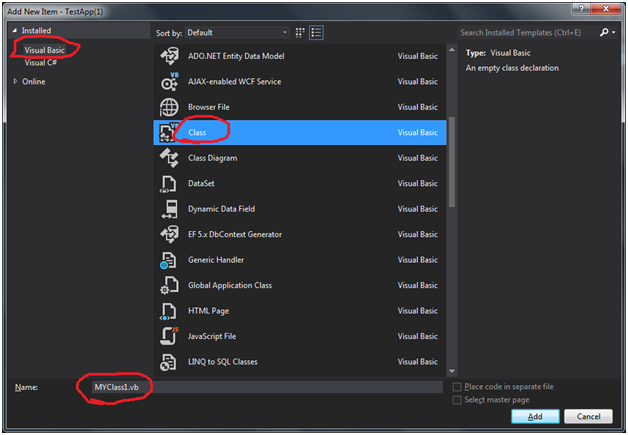Click the template list scrollbar thumb
Screen dimensions: 628x435
tap(452, 162)
